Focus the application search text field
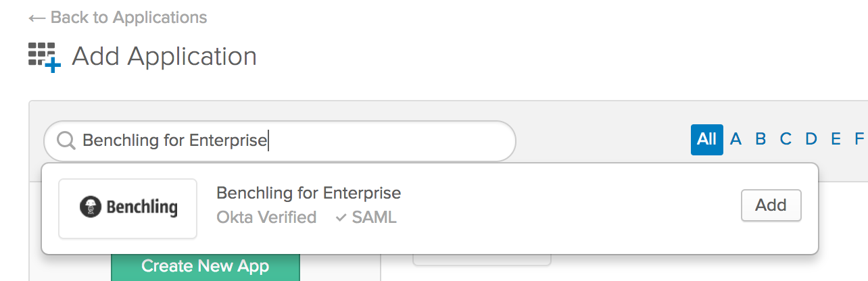The height and width of the screenshot is (281, 868). [291, 140]
